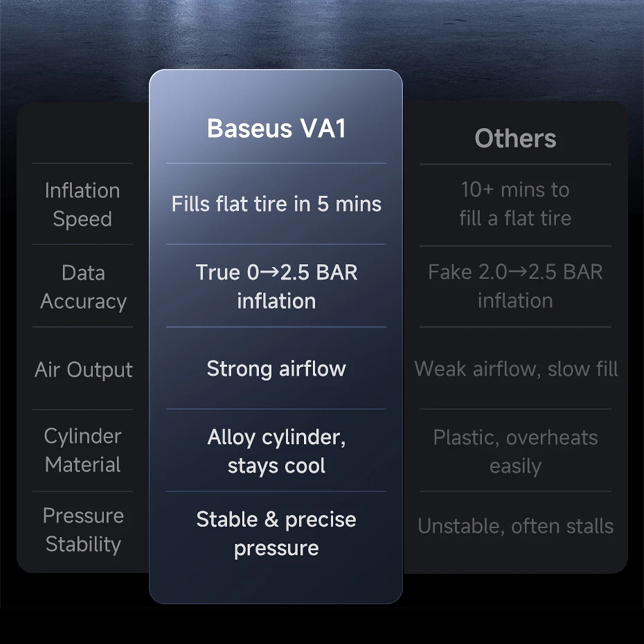Select the Data Accuracy row label

pos(83,287)
